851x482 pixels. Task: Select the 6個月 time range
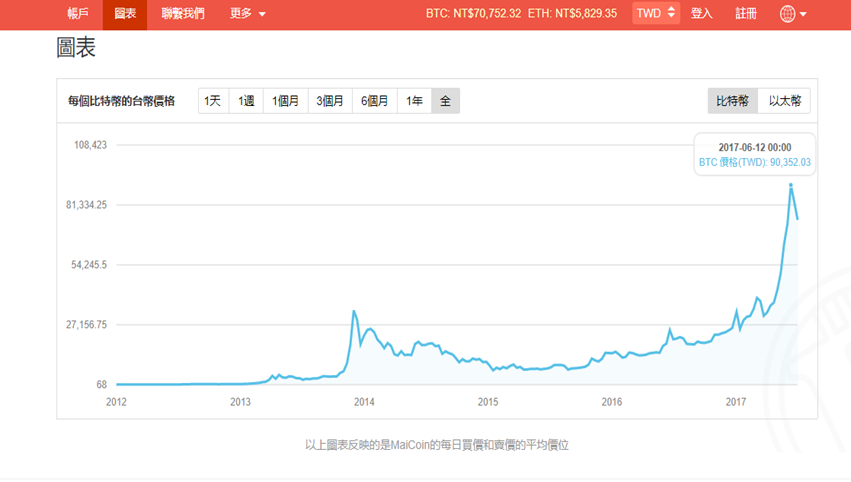click(x=374, y=101)
